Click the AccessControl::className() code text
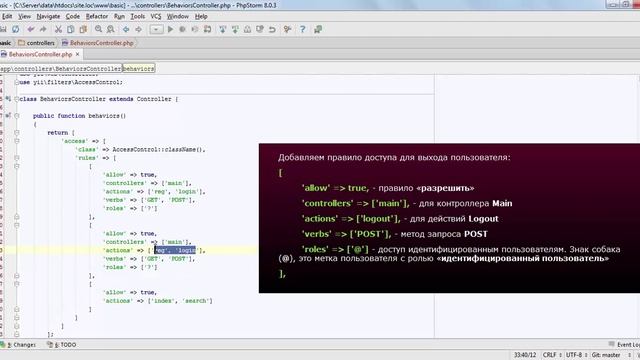Image resolution: width=640 pixels, height=360 pixels. (159, 149)
